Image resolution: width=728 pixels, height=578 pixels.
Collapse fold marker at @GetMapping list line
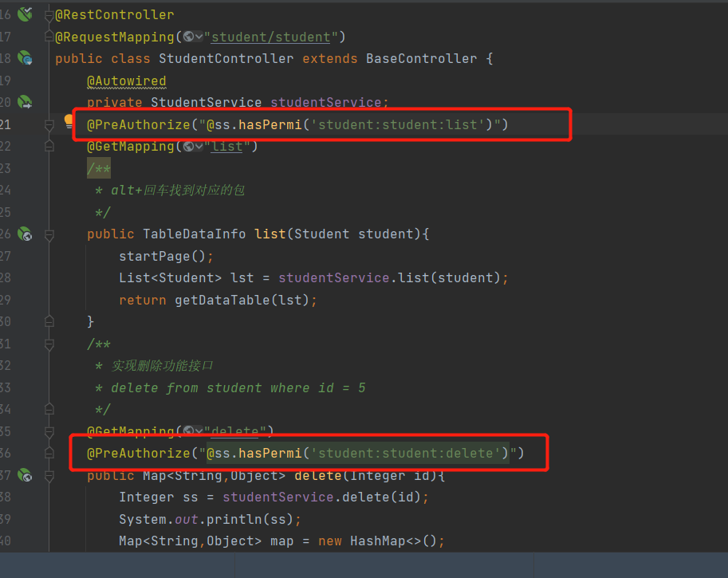[x=49, y=146]
